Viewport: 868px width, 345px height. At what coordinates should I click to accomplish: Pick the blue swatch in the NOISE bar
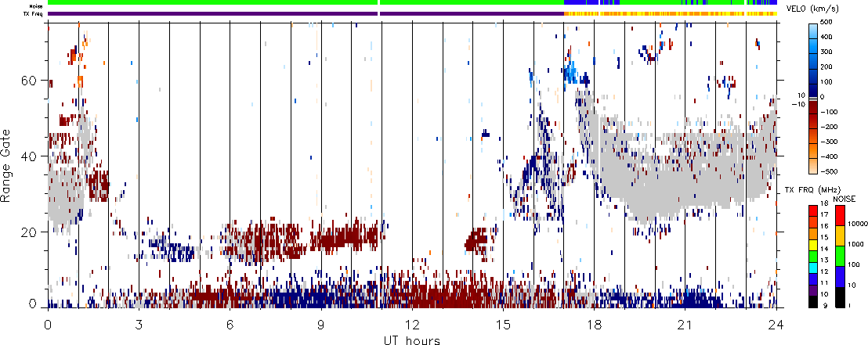840,276
